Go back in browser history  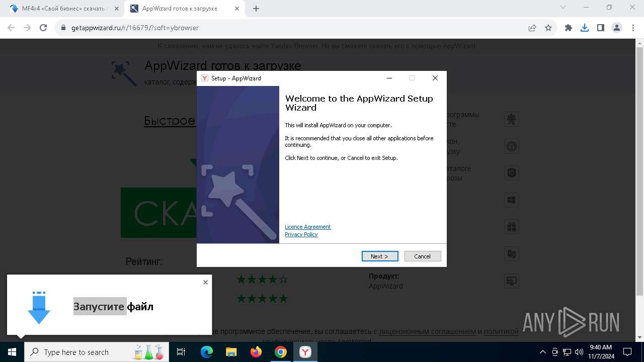point(11,28)
